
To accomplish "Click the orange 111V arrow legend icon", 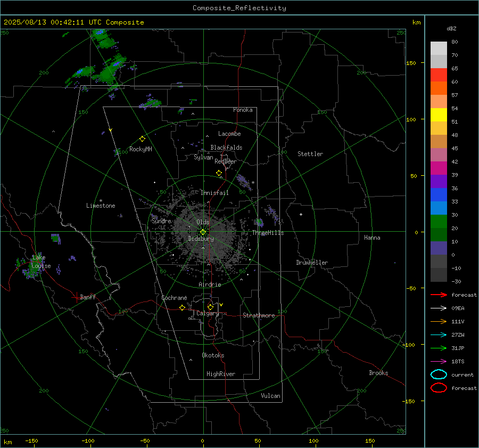I will point(439,321).
